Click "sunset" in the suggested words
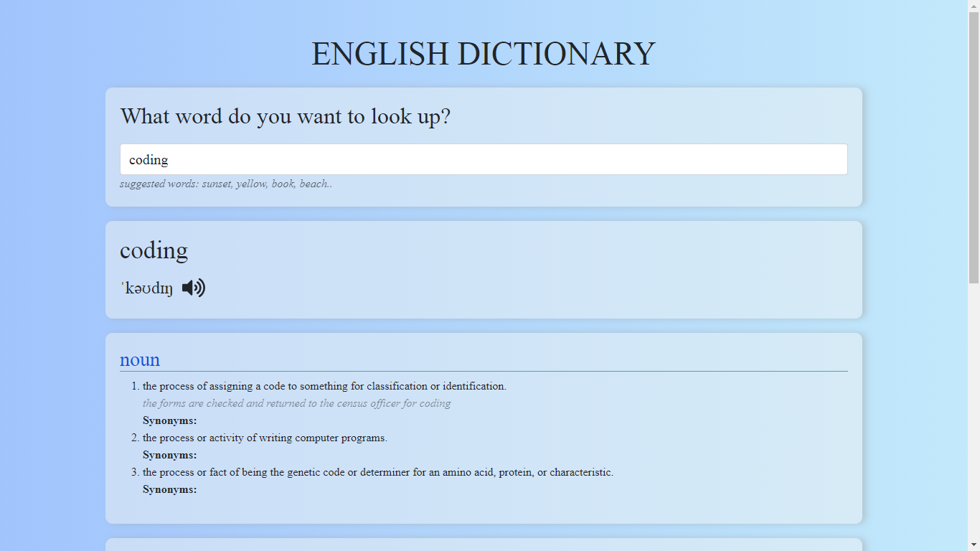The height and width of the screenshot is (551, 980). 217,184
